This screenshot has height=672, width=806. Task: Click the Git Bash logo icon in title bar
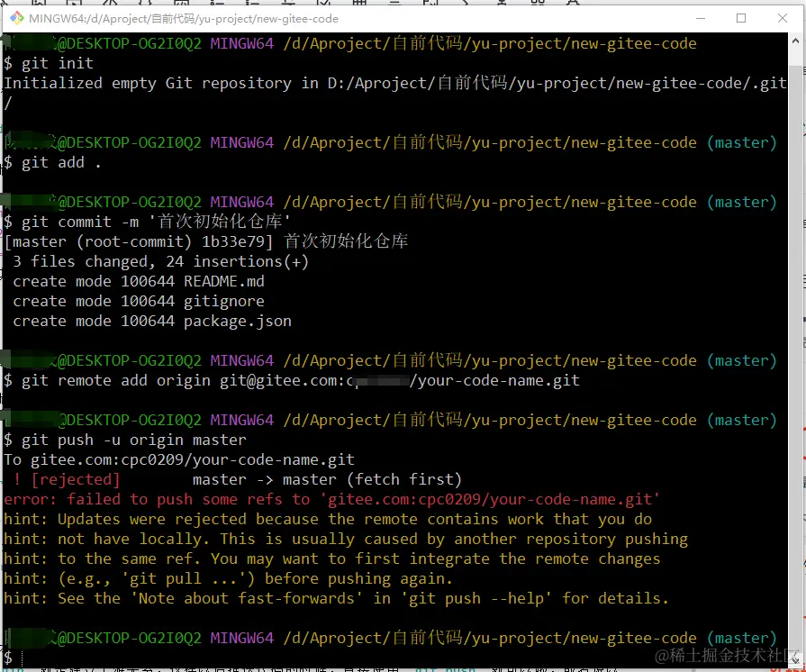point(16,19)
